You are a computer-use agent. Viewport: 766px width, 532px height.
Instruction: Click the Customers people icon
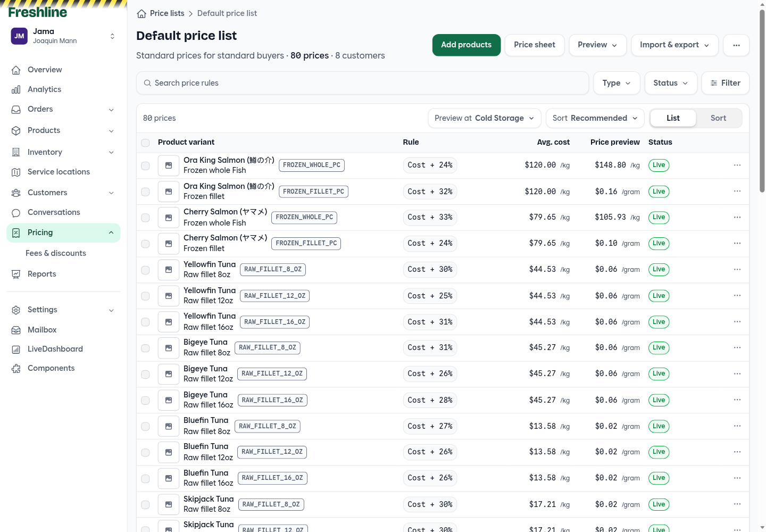point(16,193)
